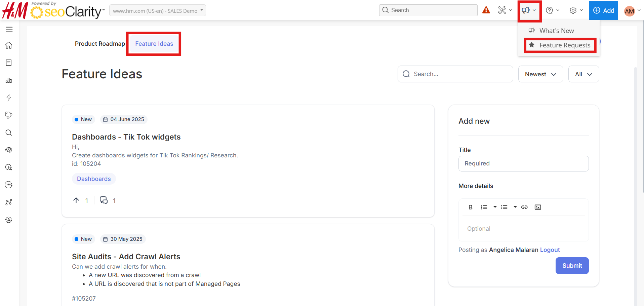Viewport: 644px width, 306px height.
Task: Select Feature Requests from the menu
Action: [x=565, y=45]
